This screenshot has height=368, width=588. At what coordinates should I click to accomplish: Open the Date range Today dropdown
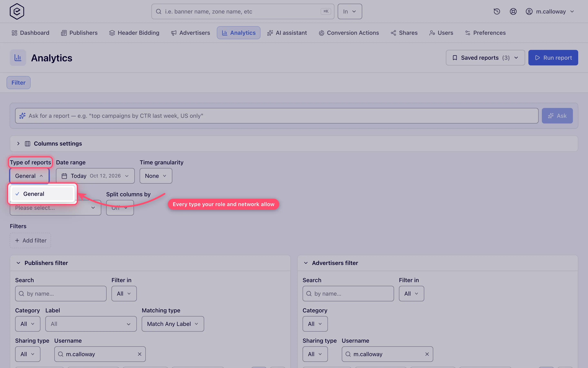coord(95,176)
